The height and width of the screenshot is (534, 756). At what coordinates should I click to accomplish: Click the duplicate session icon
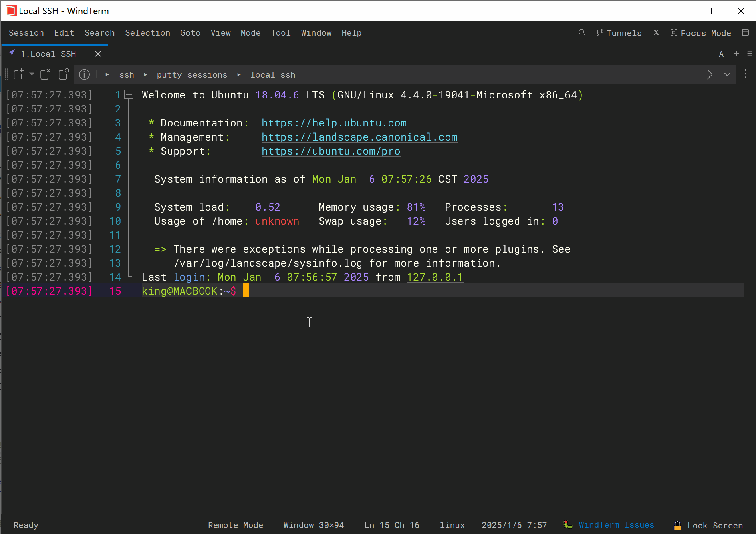click(63, 74)
